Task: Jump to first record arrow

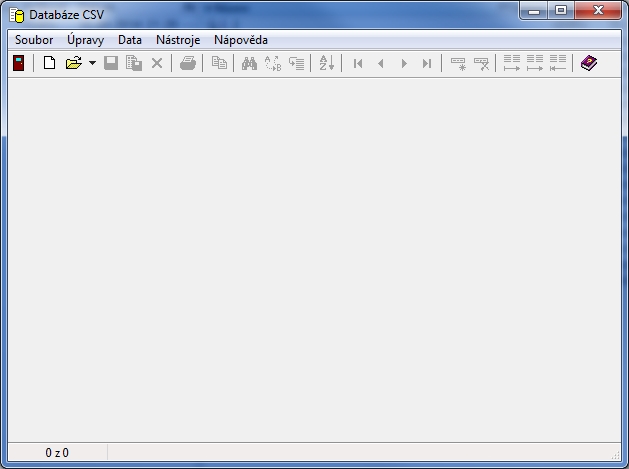Action: point(358,63)
